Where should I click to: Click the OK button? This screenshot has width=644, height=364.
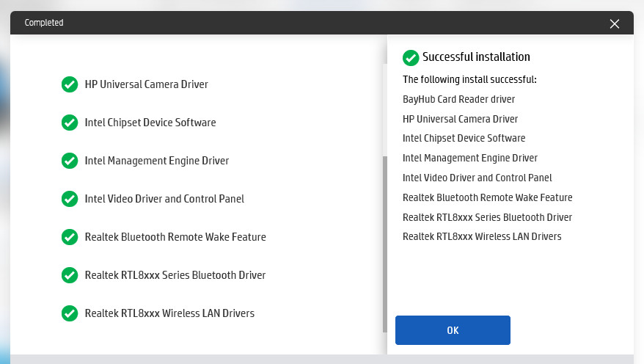[453, 330]
